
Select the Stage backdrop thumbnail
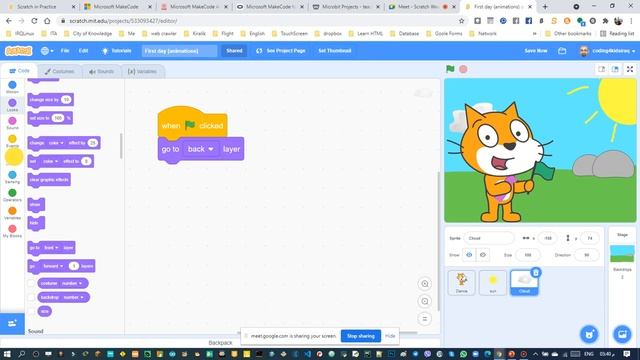622,254
